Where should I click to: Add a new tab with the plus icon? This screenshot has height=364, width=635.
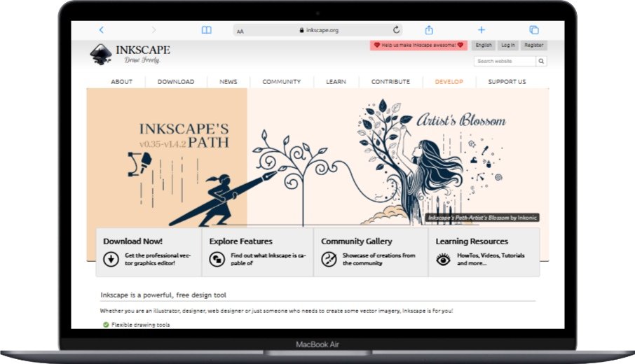[481, 29]
